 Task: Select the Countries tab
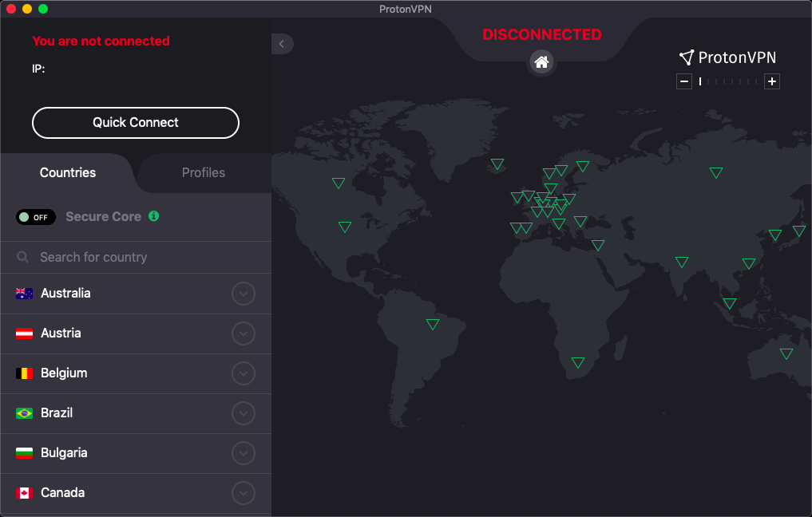[68, 173]
